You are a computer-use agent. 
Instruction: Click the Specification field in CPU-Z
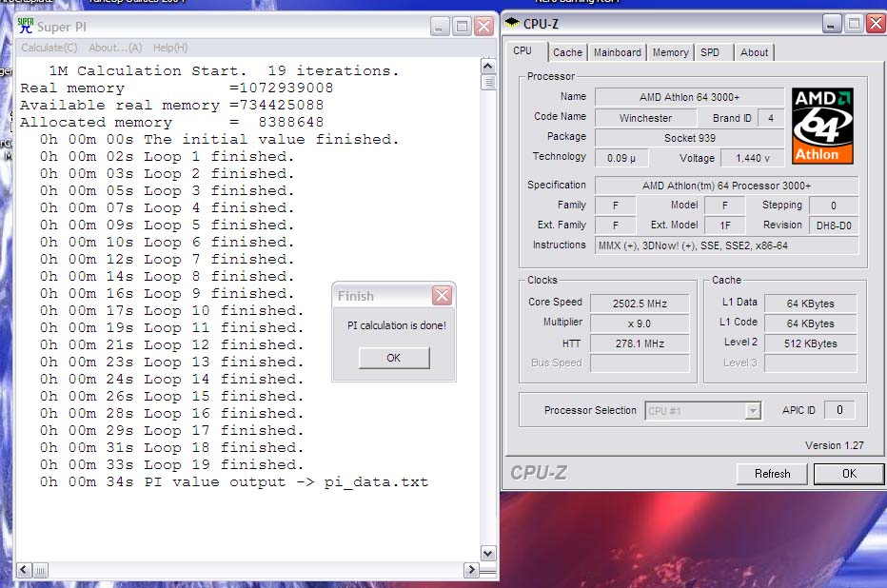(726, 186)
